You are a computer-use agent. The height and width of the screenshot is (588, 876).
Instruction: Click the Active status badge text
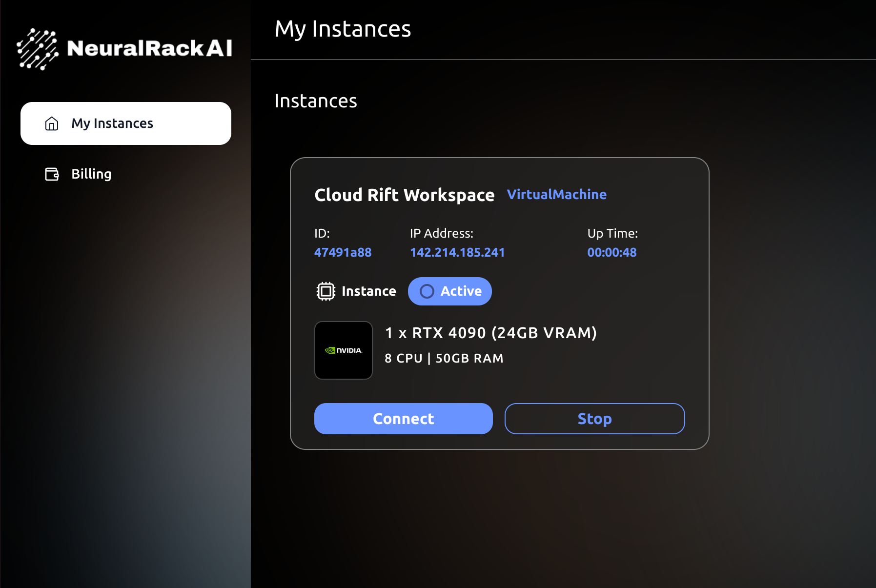[x=461, y=291]
